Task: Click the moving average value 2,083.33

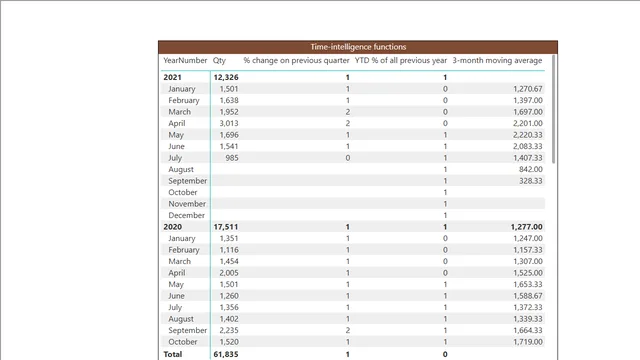Action: (528, 146)
